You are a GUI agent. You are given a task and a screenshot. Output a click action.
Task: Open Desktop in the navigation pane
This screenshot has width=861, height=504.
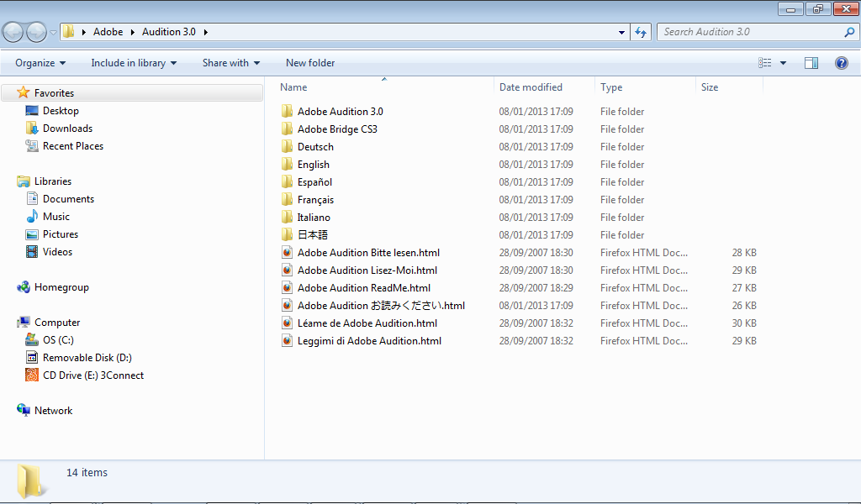tap(61, 111)
